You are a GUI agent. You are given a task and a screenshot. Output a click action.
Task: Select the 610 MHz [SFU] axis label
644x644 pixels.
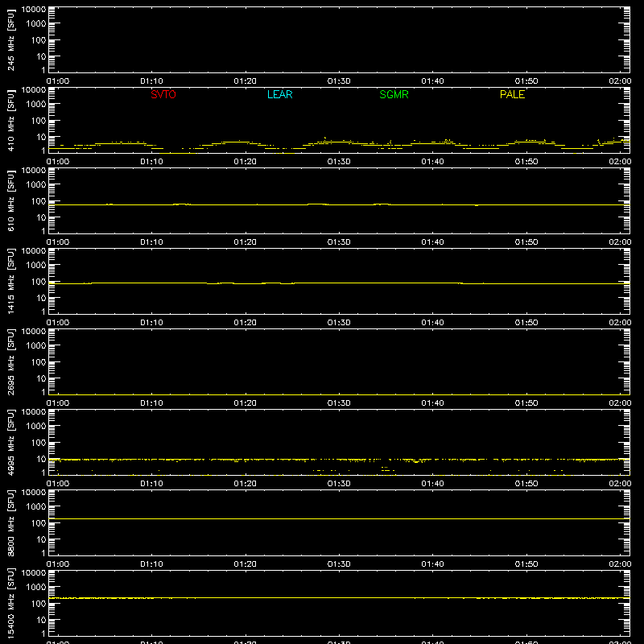click(x=10, y=200)
